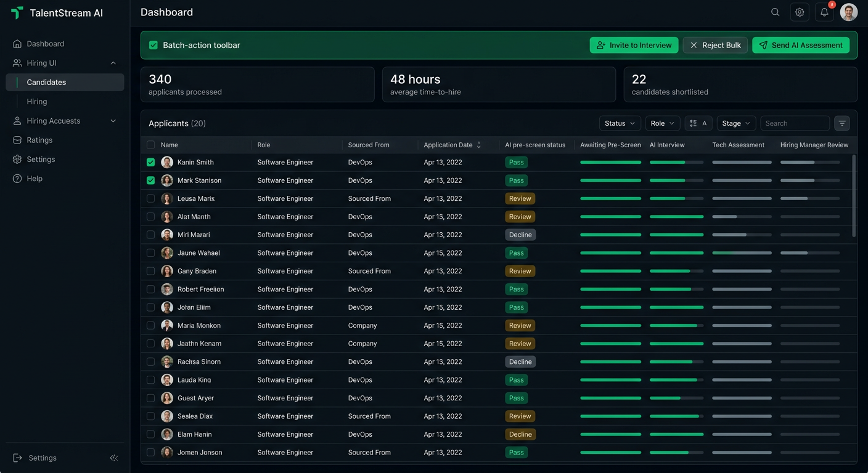Check Leusa Marix's row checkbox
Screen dimensions: 868x473
click(151, 198)
